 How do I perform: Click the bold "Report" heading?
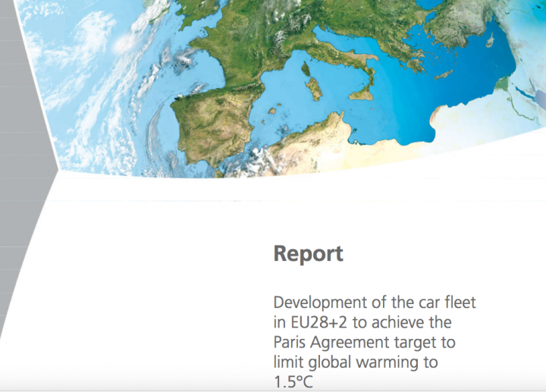pyautogui.click(x=308, y=254)
